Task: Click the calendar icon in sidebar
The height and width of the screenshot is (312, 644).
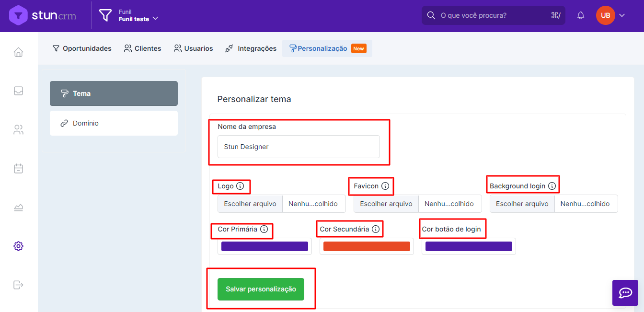Action: [18, 169]
